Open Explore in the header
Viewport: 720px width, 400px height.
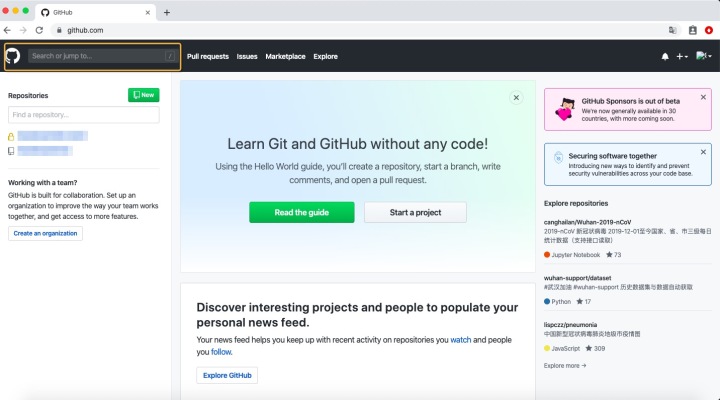(326, 56)
